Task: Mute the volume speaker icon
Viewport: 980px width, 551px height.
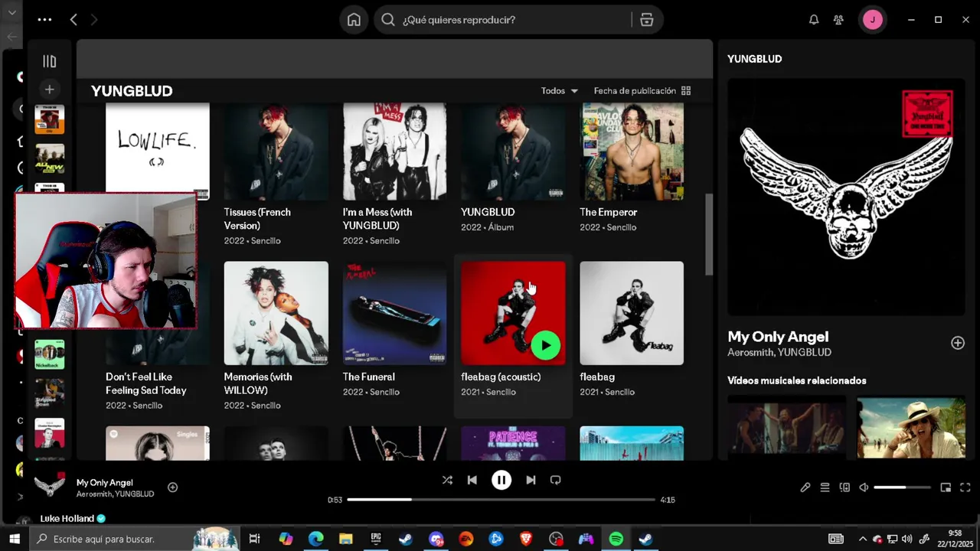Action: pyautogui.click(x=864, y=487)
